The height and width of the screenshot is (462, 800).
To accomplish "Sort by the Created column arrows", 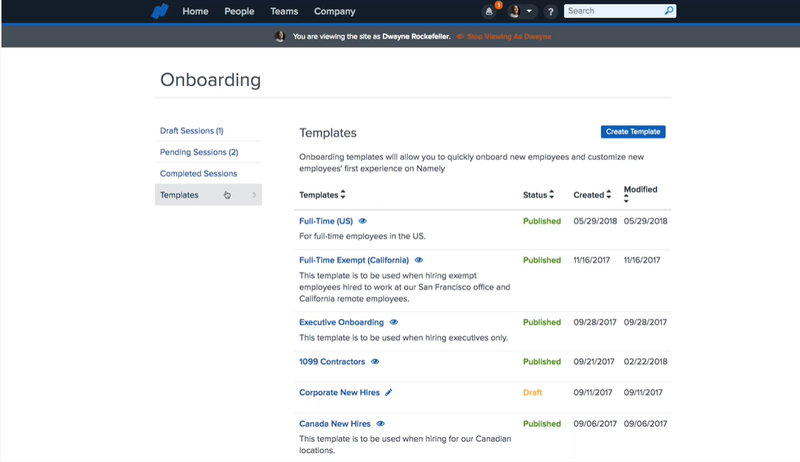I will 609,195.
